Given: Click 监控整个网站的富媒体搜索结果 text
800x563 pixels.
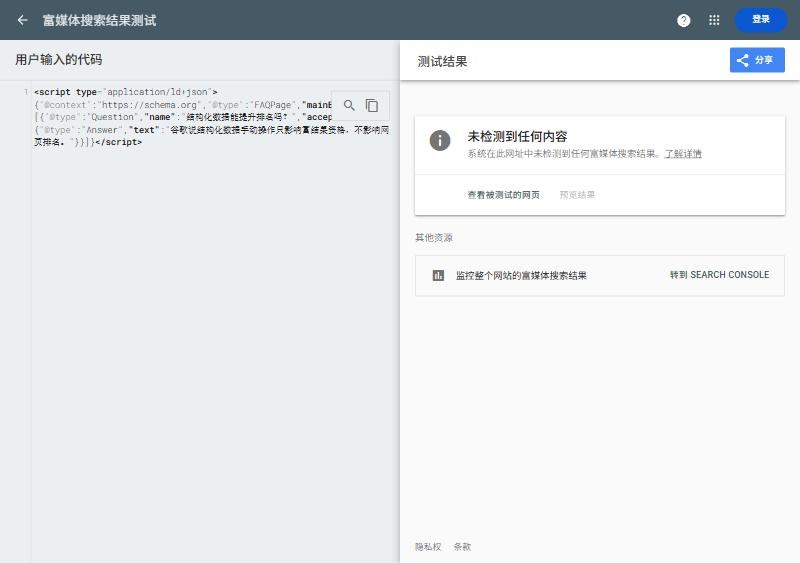Looking at the screenshot, I should point(521,276).
